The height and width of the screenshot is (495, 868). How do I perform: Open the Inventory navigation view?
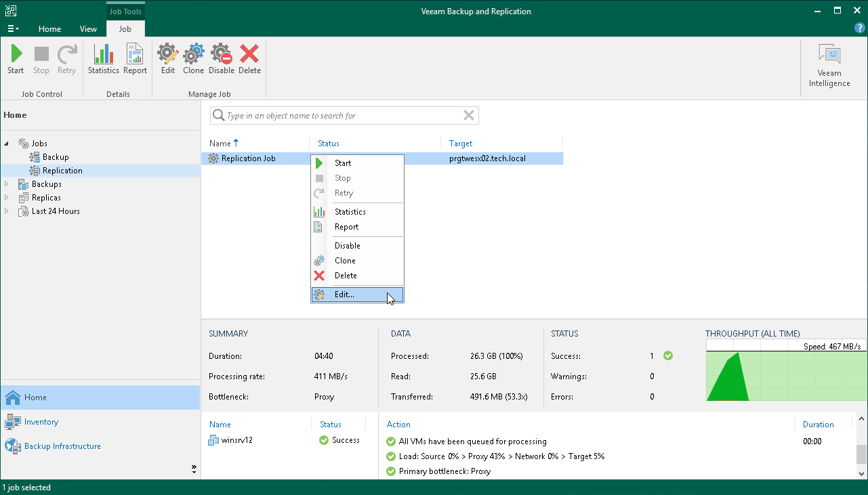pos(100,422)
